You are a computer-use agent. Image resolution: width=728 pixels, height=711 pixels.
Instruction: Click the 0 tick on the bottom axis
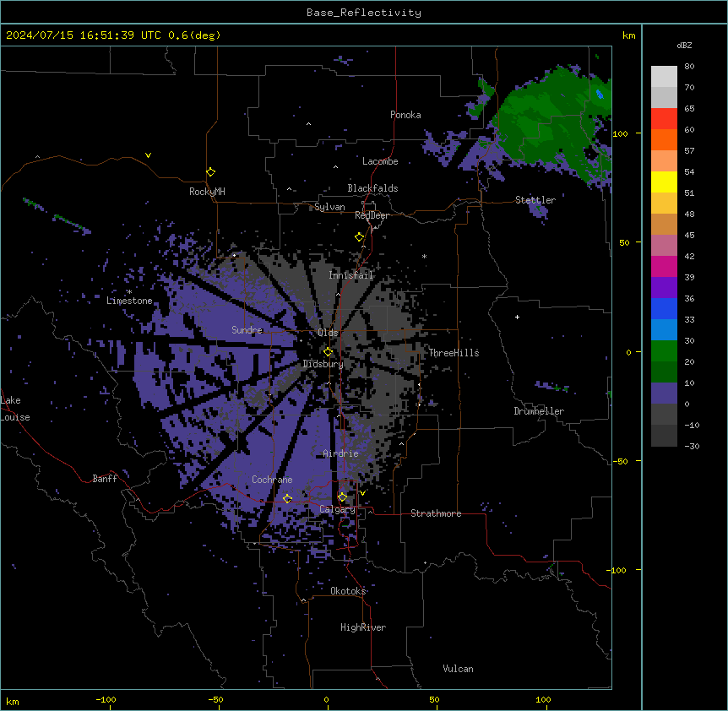326,700
